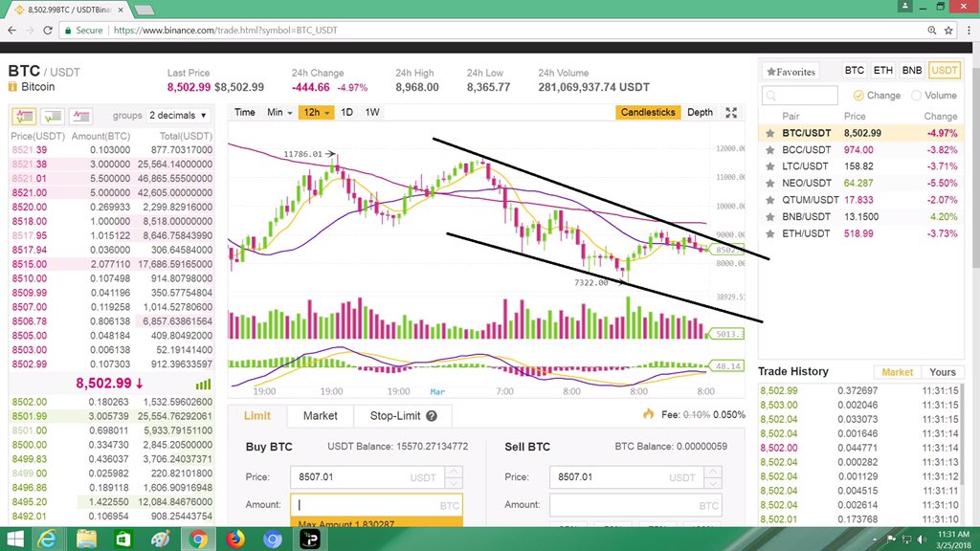Increase the sell price with the stepper
This screenshot has width=980, height=551.
coord(713,472)
